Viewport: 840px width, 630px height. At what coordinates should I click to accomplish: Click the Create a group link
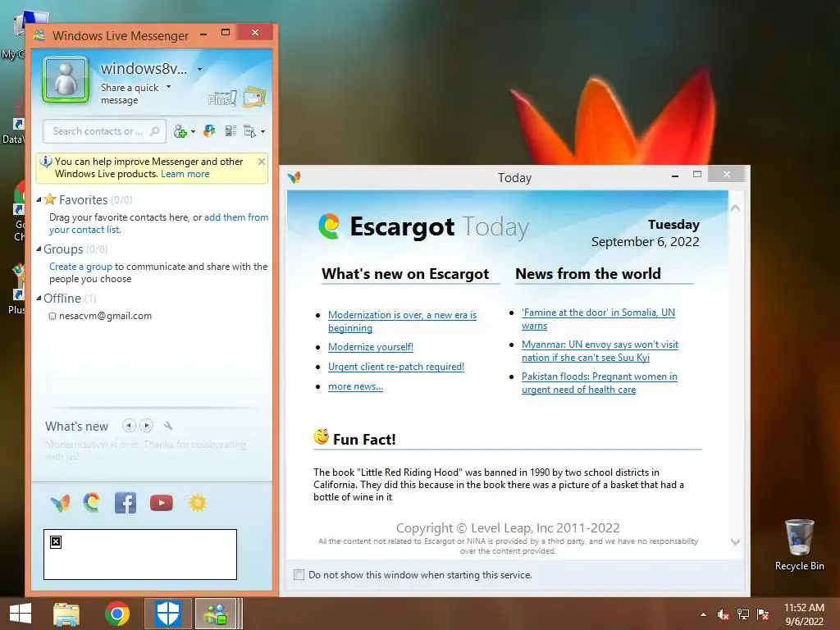(81, 267)
